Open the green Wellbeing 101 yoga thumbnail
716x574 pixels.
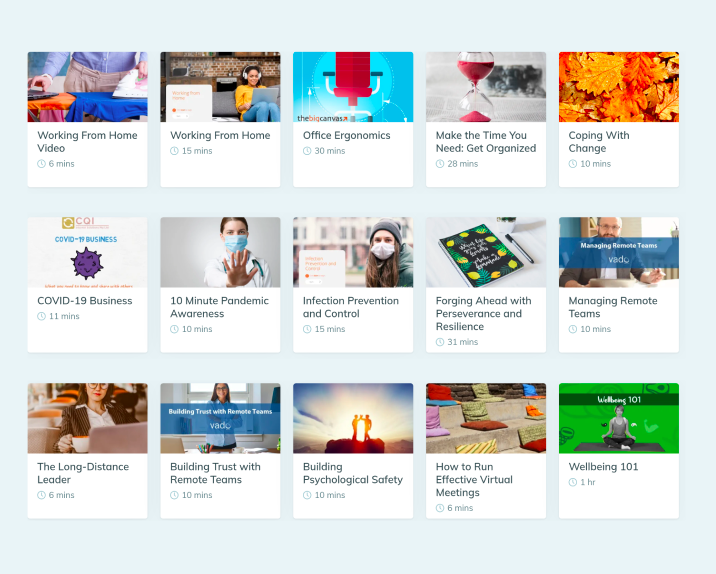619,418
